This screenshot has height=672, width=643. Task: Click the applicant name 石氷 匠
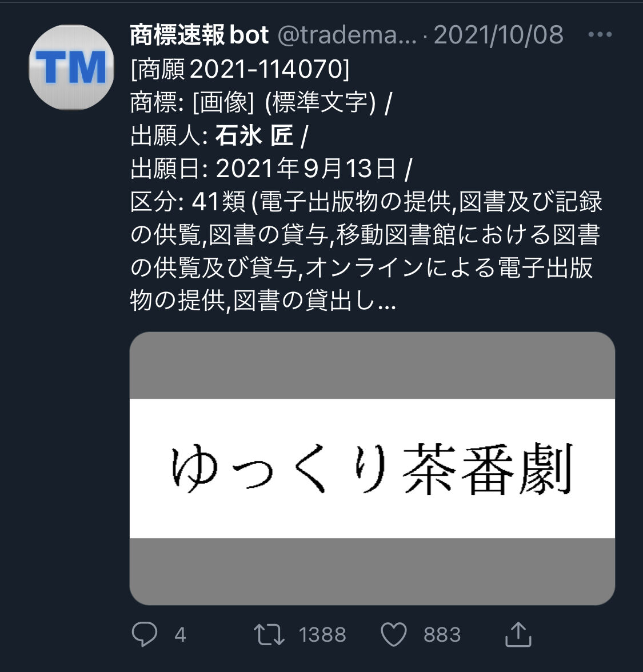tap(255, 135)
